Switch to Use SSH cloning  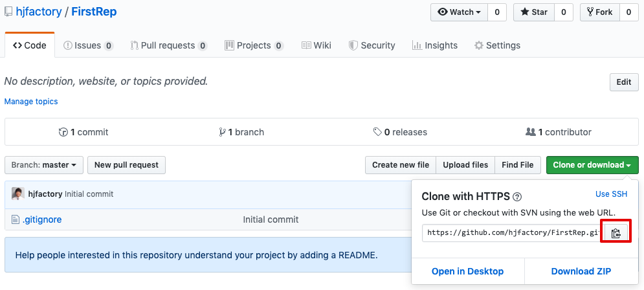tap(611, 194)
